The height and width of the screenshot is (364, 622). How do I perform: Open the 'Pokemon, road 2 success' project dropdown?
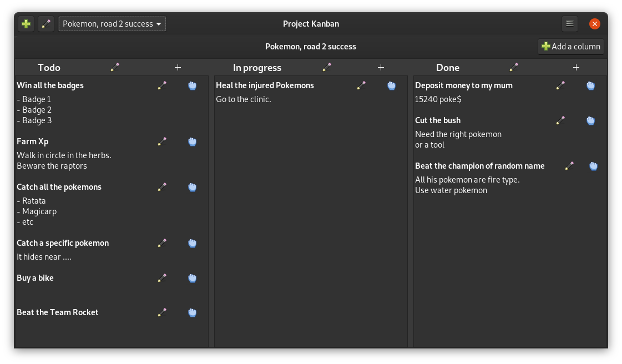(112, 24)
